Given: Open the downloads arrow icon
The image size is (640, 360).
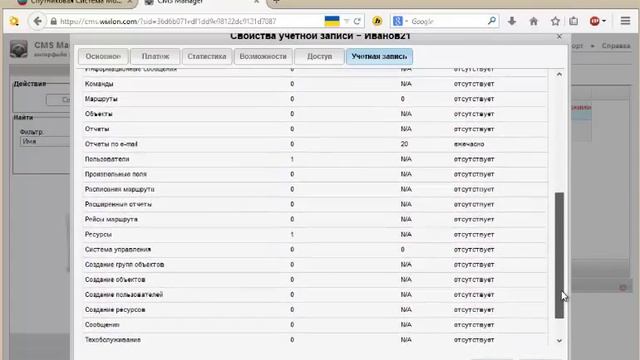Looking at the screenshot, I should (x=512, y=21).
